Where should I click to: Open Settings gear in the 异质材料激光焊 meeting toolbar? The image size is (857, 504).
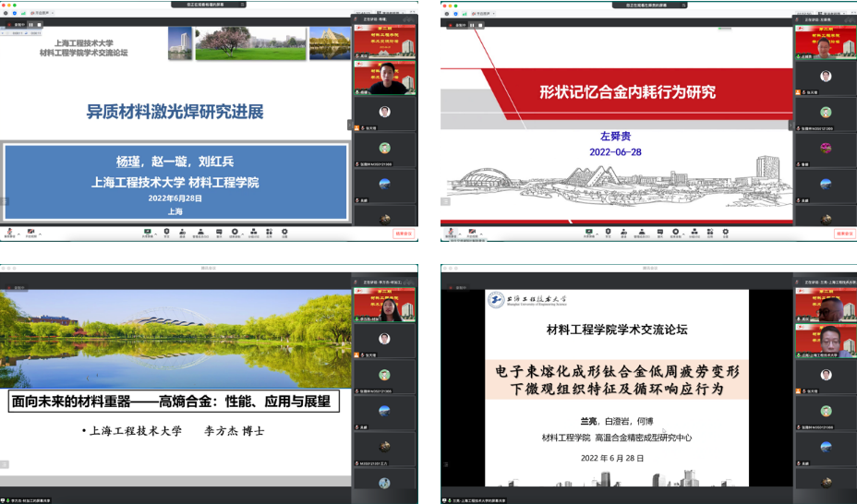(x=284, y=233)
